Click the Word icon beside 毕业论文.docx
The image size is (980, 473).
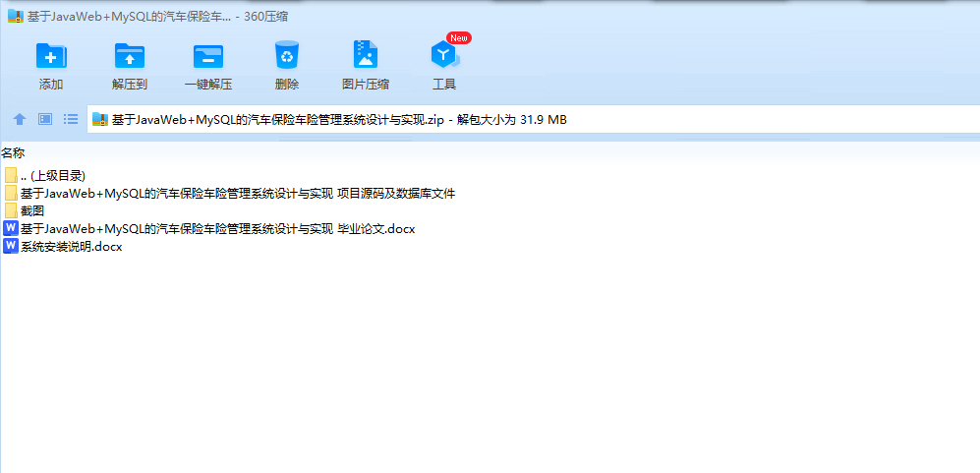pyautogui.click(x=11, y=229)
